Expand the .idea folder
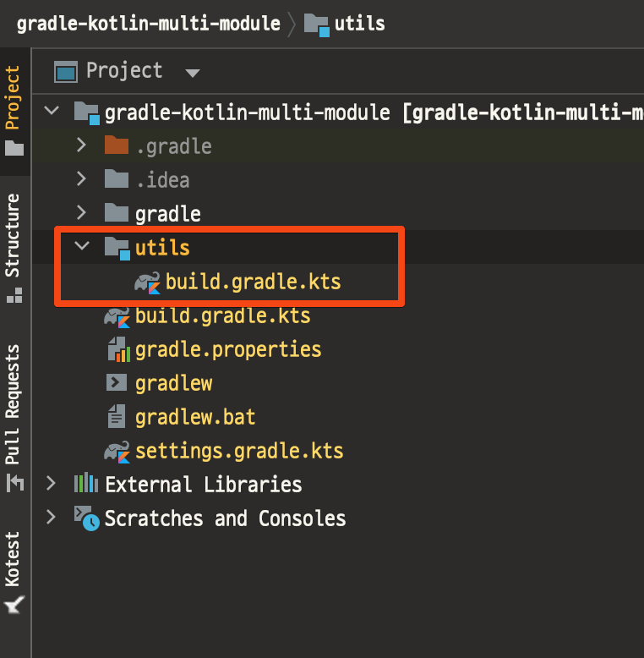Viewport: 644px width, 658px height. [81, 178]
